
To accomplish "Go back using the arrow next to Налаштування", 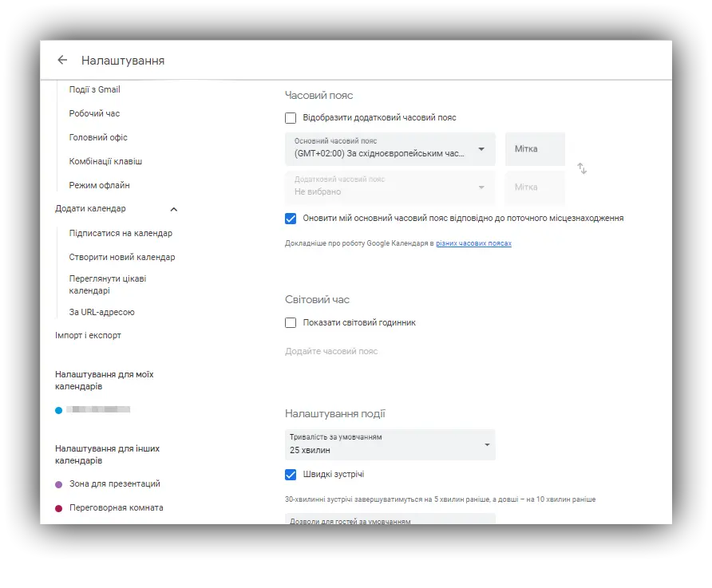I will [x=62, y=60].
